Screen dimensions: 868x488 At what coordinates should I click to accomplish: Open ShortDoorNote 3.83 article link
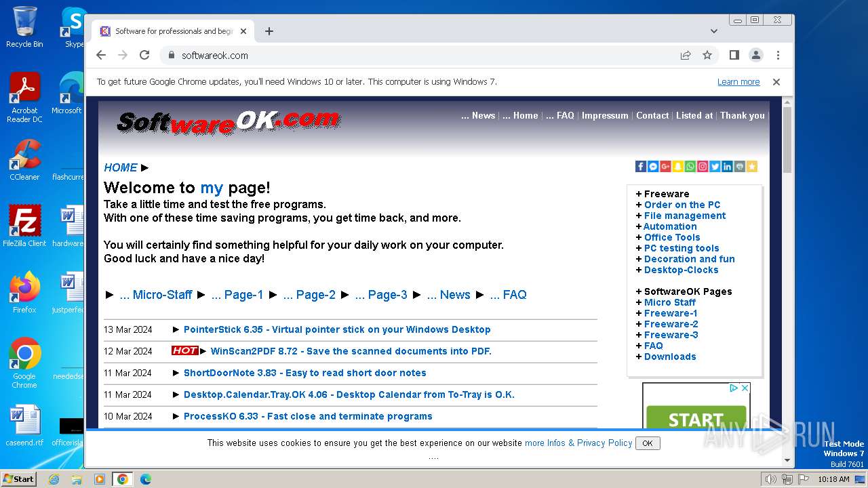point(305,373)
